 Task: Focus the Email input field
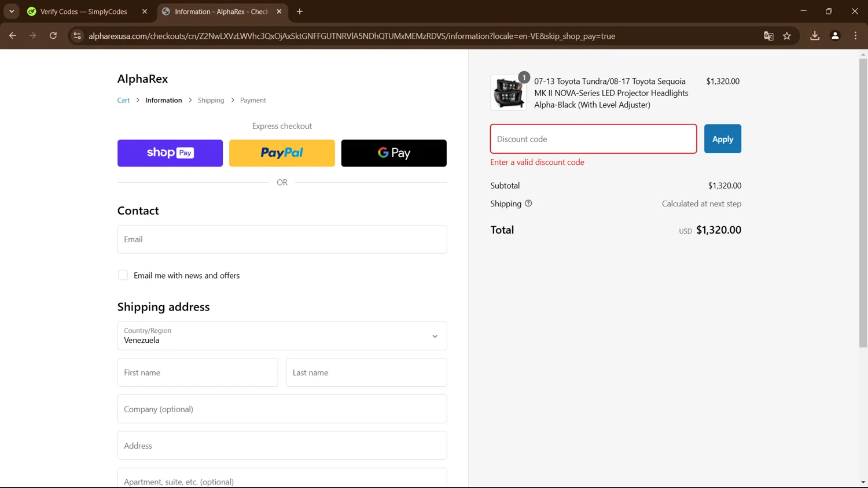tap(282, 239)
